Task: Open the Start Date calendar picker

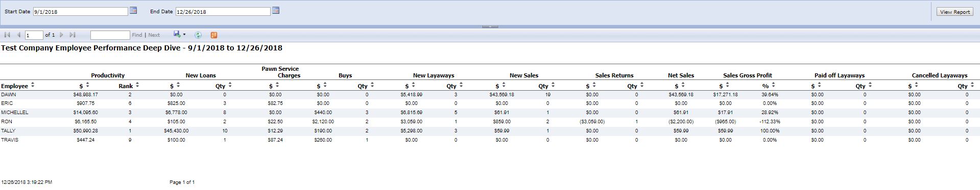Action: [133, 10]
